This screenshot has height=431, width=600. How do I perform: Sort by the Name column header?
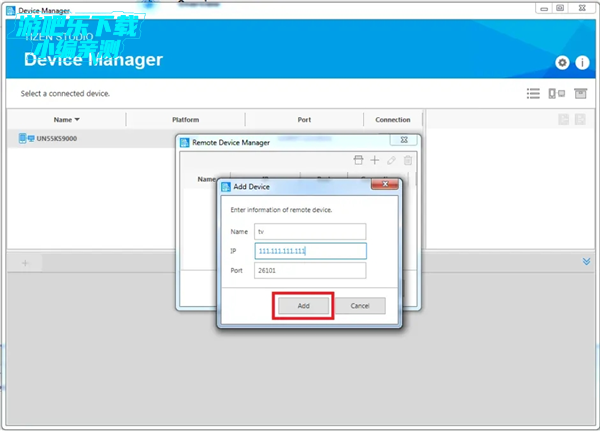(x=68, y=120)
